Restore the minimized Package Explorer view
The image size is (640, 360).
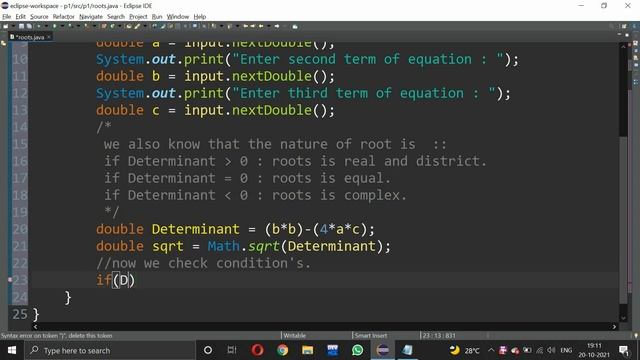click(4, 43)
